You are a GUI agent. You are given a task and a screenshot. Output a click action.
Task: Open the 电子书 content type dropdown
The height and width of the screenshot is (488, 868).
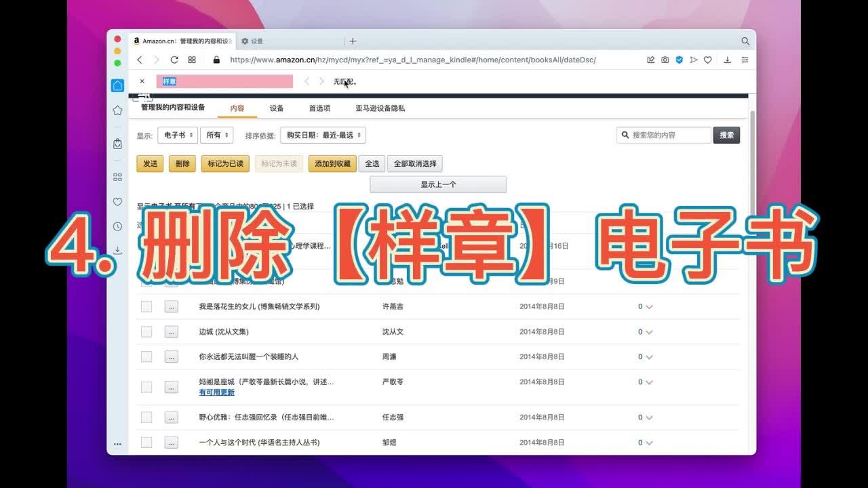pyautogui.click(x=178, y=135)
